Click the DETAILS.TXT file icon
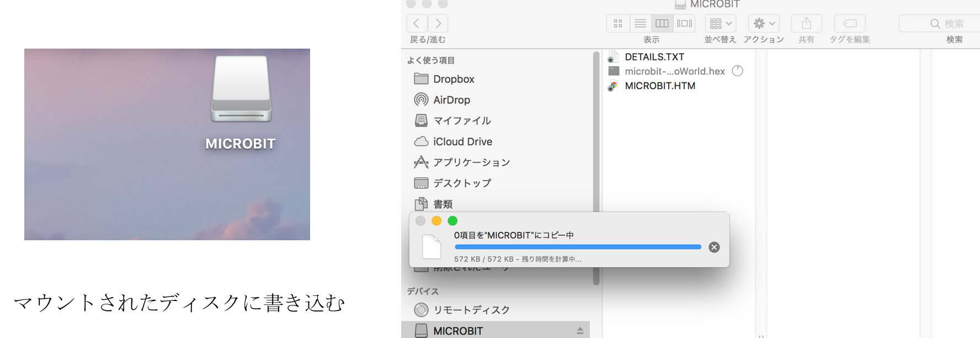Screen dimensions: 980x338 coord(613,57)
